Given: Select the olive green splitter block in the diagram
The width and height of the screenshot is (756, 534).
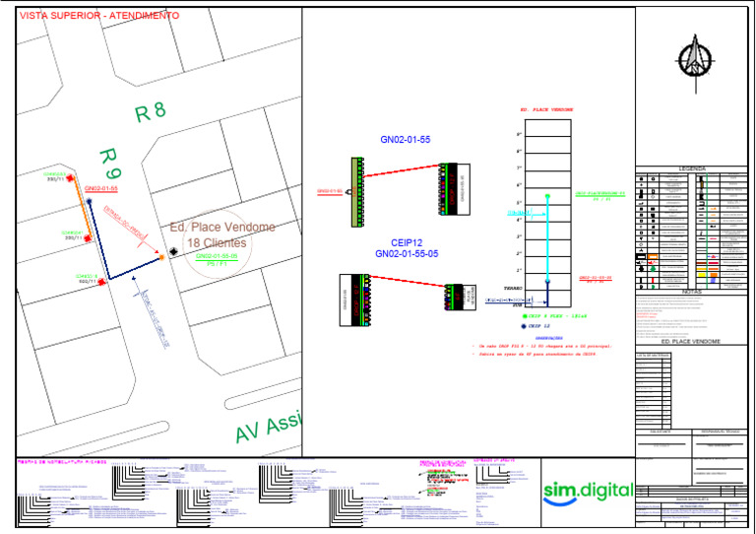Looking at the screenshot, I should click(x=357, y=191).
